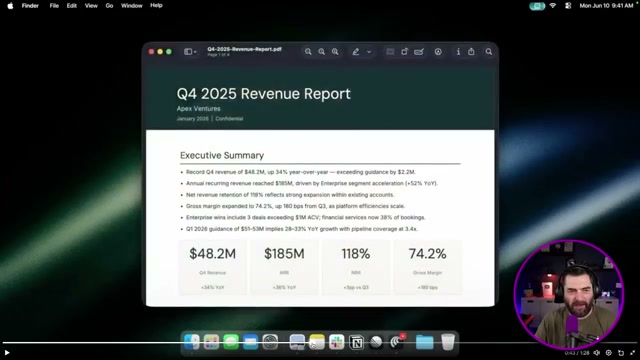Expand the highlight color dropdown arrow

369,52
